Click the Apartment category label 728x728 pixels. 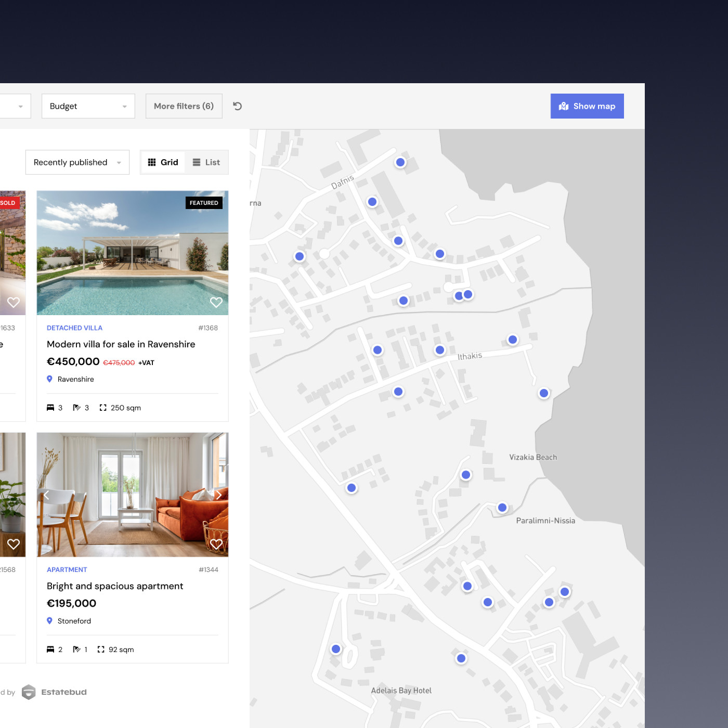tap(67, 570)
